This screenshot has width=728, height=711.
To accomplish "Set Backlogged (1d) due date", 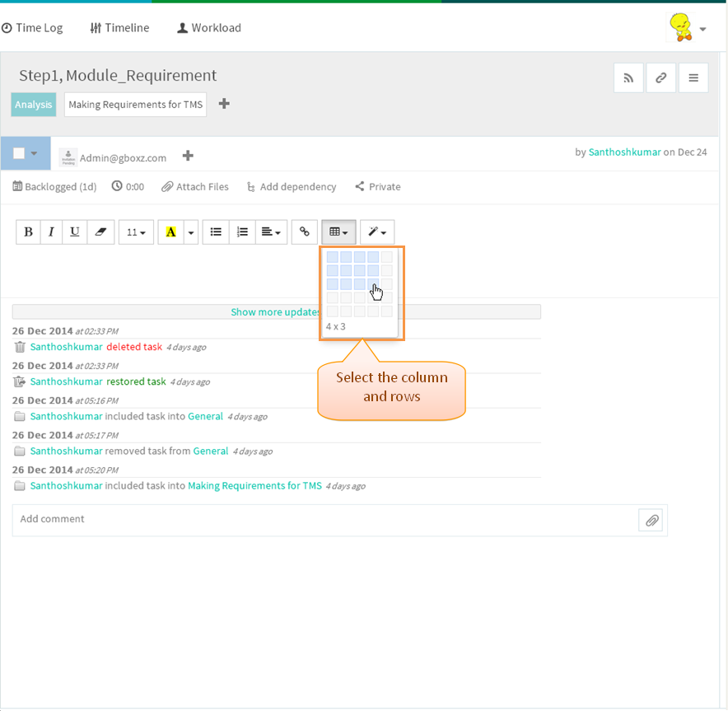I will 55,187.
